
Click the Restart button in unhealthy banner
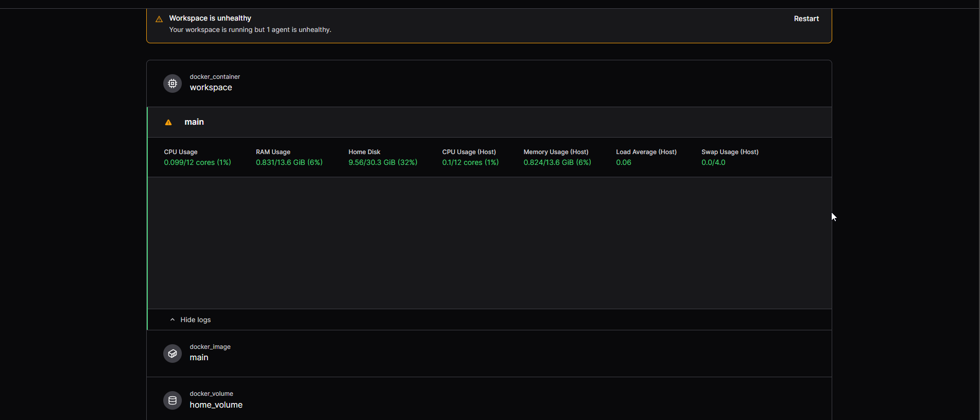[806, 19]
